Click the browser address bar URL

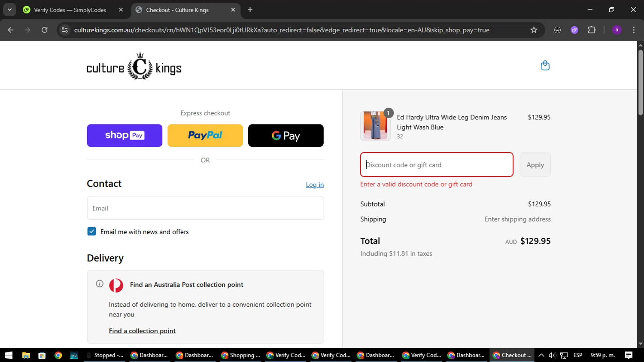(282, 30)
